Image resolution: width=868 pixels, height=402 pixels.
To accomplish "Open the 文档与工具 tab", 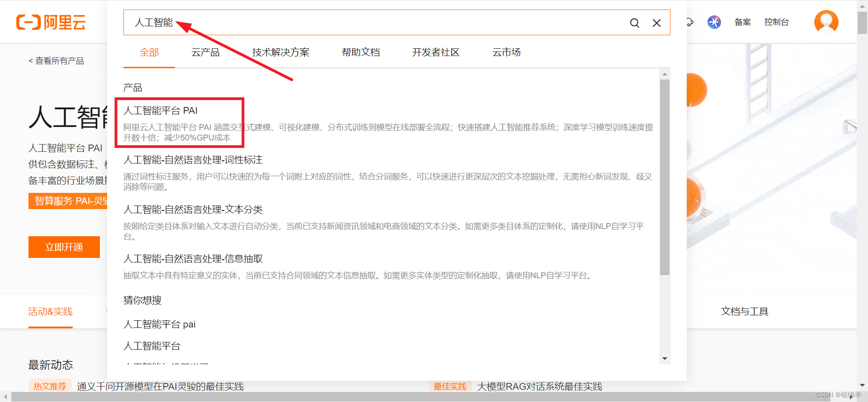I will click(x=745, y=312).
